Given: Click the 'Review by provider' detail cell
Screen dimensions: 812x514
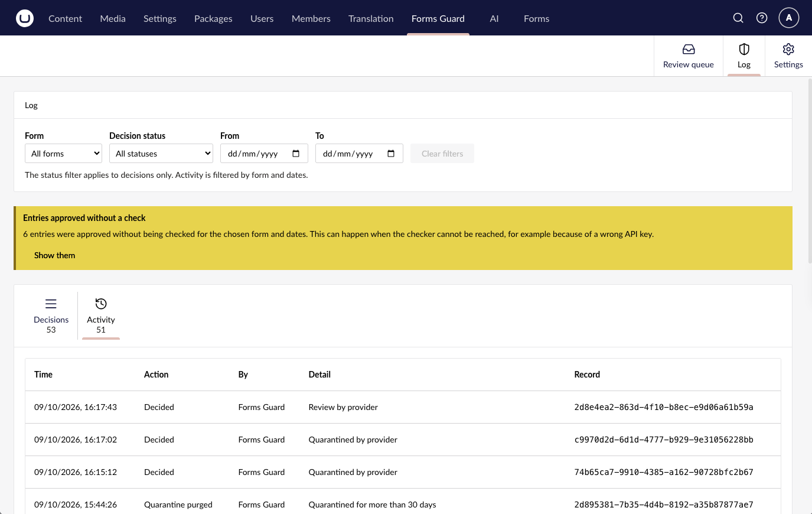Looking at the screenshot, I should click(x=343, y=407).
